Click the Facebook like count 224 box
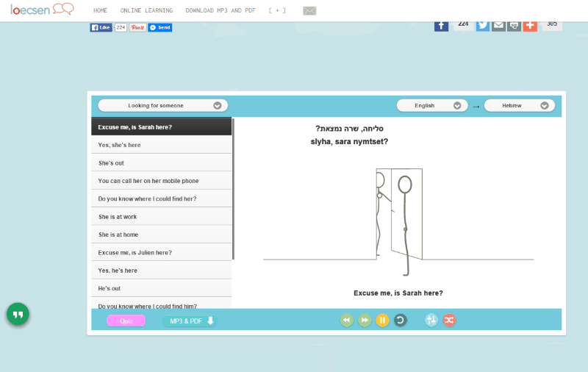Screen dimensions: 588x372 (x=121, y=27)
